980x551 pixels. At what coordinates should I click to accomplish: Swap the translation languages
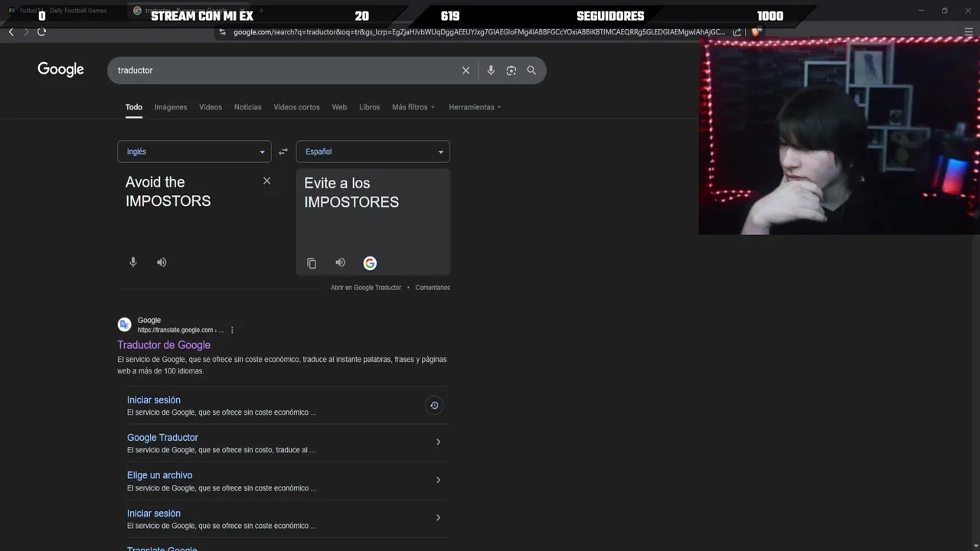point(283,152)
